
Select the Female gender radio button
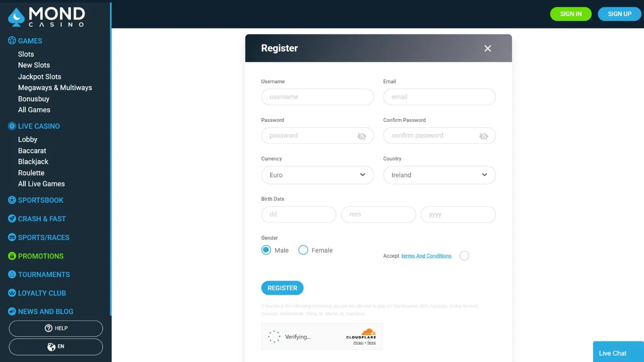(303, 250)
